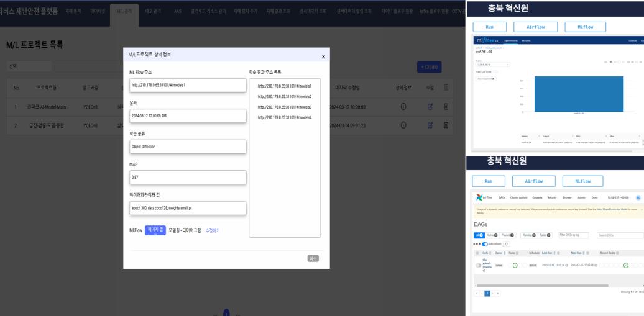
Task: Open Airflow Docs menu
Action: [x=595, y=198]
